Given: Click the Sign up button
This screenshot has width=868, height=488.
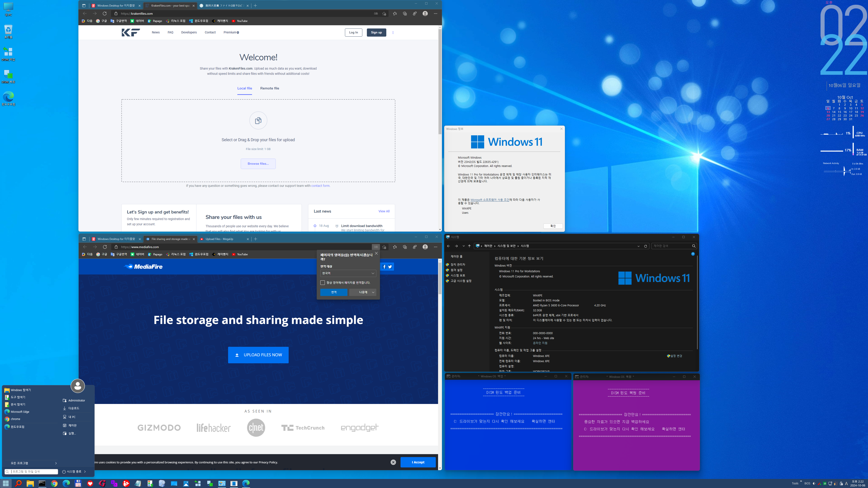Looking at the screenshot, I should pyautogui.click(x=376, y=32).
